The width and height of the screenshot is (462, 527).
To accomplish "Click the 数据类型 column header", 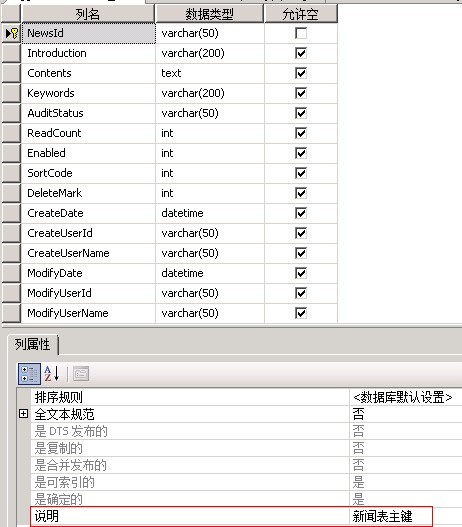I will tap(209, 14).
